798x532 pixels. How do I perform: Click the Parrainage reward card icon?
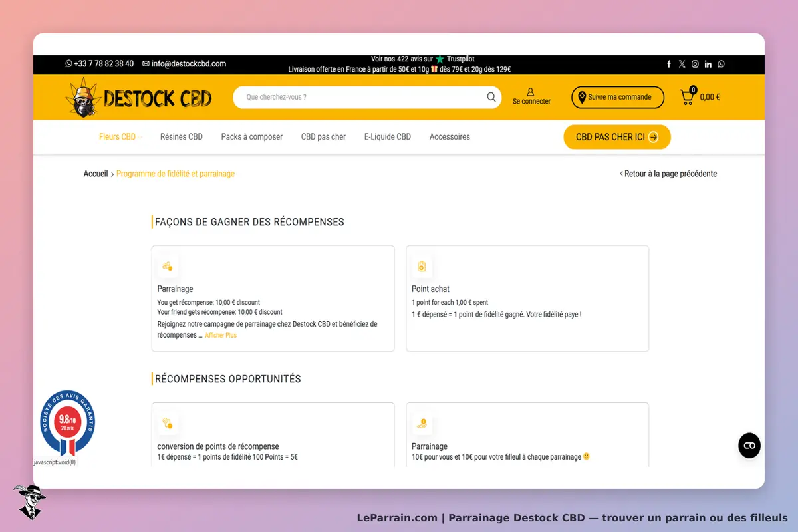pyautogui.click(x=167, y=266)
